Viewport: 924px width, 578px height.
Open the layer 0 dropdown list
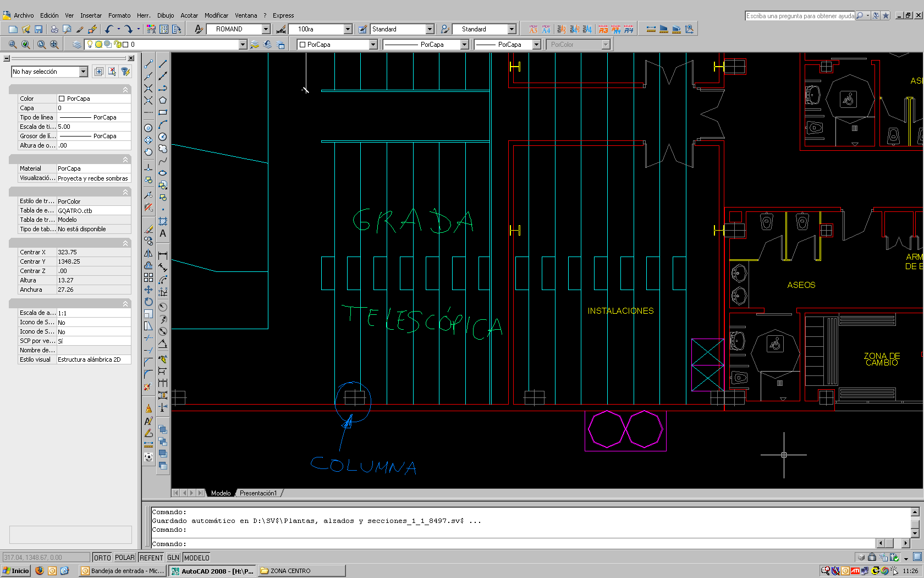[243, 45]
